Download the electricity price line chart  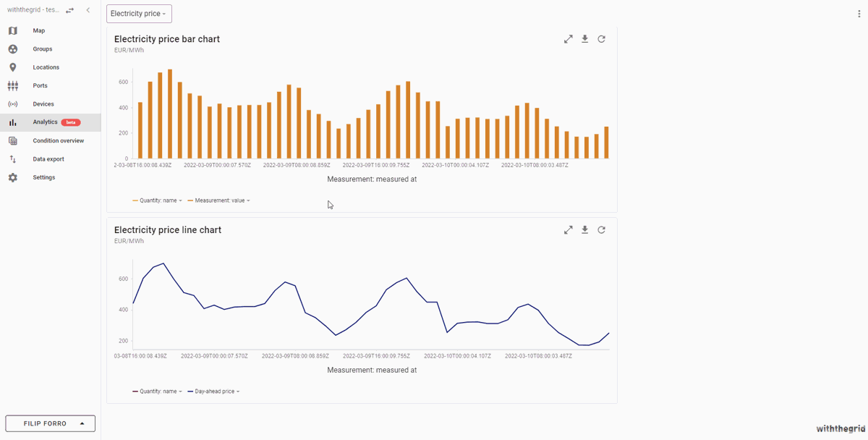pos(585,230)
